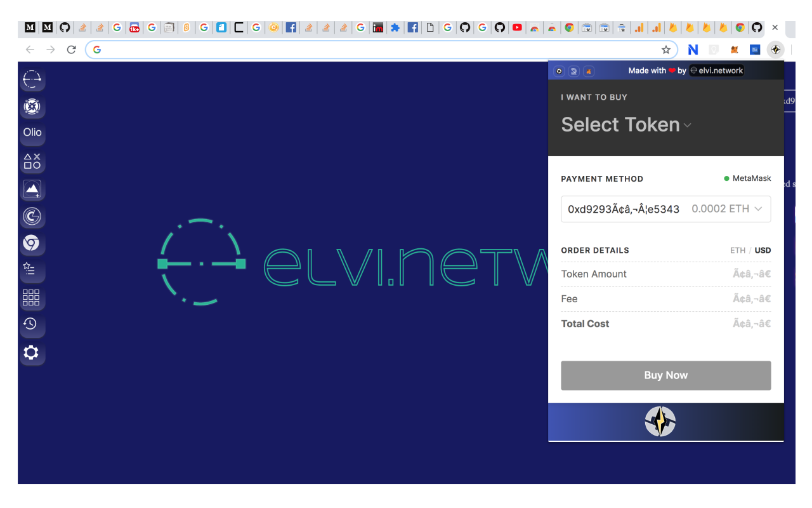
Task: Open the add-image mountain sidebar icon
Action: (32, 189)
